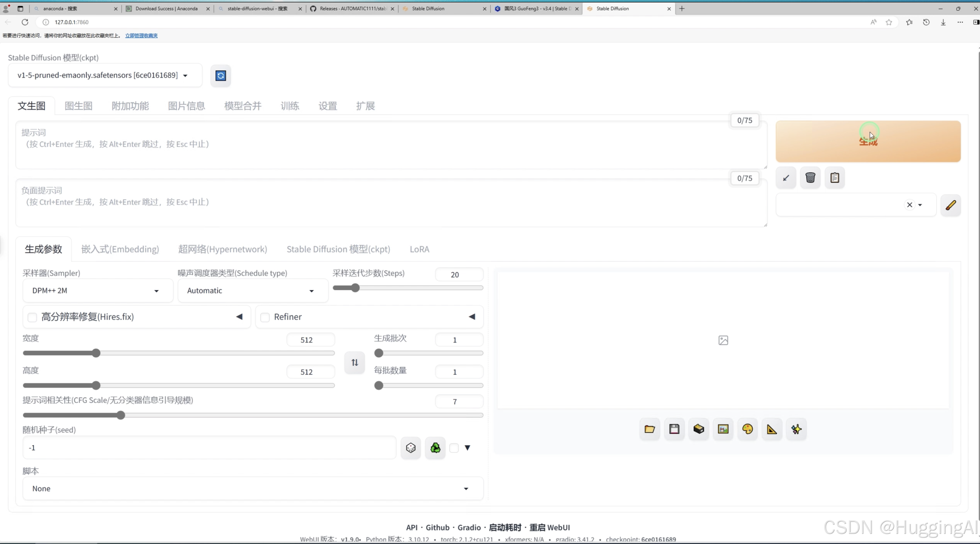Screen dimensions: 980x544
Task: Click the green recycle reuse-seed icon
Action: pyautogui.click(x=435, y=448)
